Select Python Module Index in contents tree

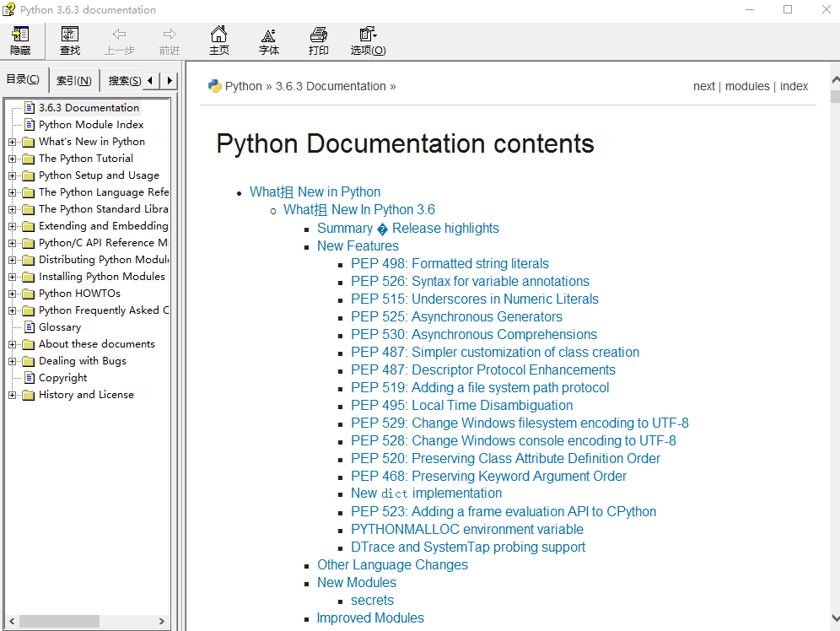91,125
